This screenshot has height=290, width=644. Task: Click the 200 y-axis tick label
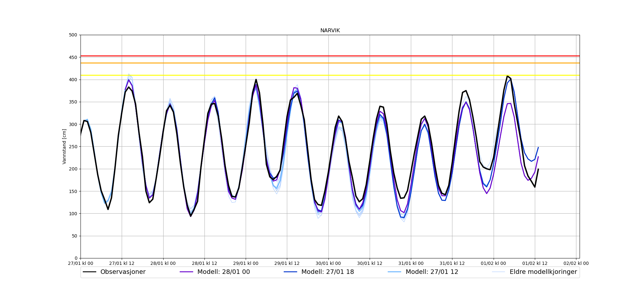pyautogui.click(x=73, y=169)
